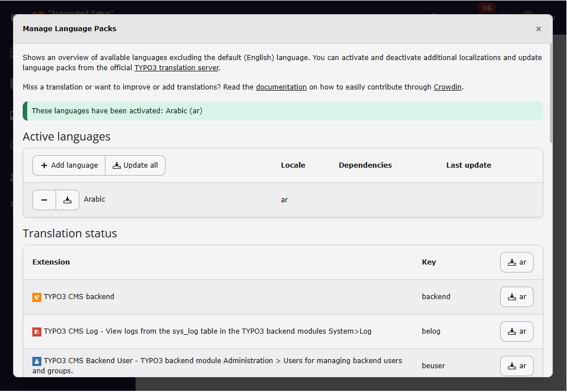Image resolution: width=567 pixels, height=392 pixels.
Task: Click the Dependencies column header
Action: point(365,165)
